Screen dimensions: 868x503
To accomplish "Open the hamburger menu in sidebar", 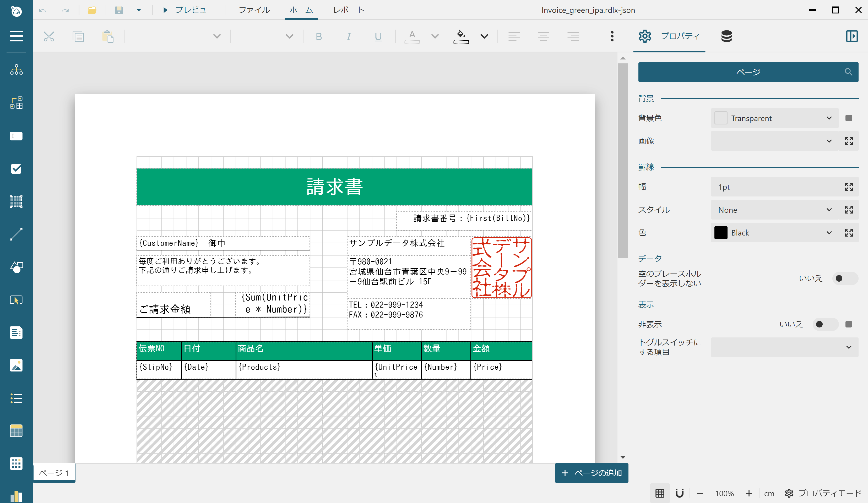I will click(16, 36).
